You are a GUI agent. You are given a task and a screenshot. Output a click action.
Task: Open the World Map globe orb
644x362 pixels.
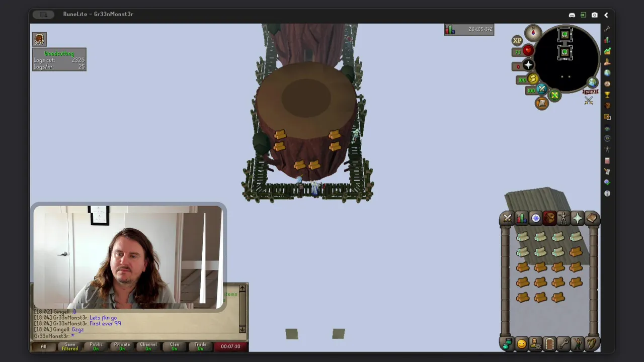(592, 83)
